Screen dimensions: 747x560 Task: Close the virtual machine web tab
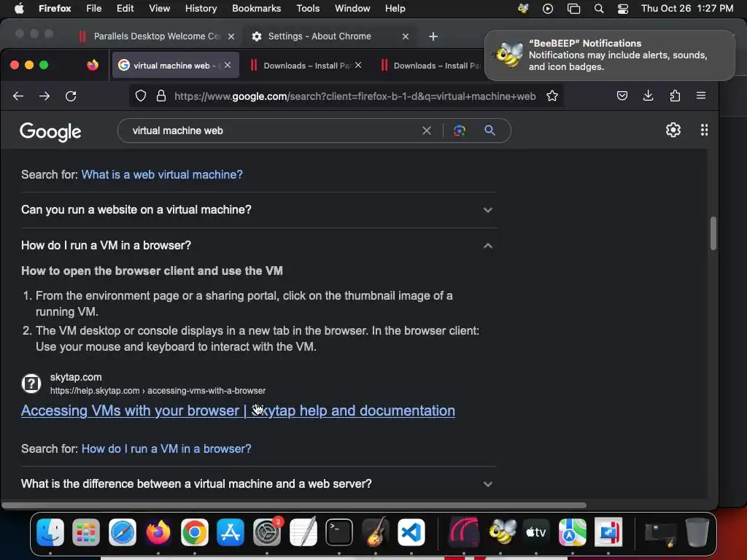[228, 65]
